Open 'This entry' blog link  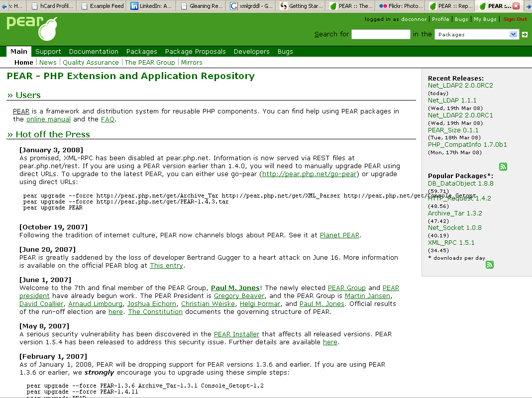point(166,265)
